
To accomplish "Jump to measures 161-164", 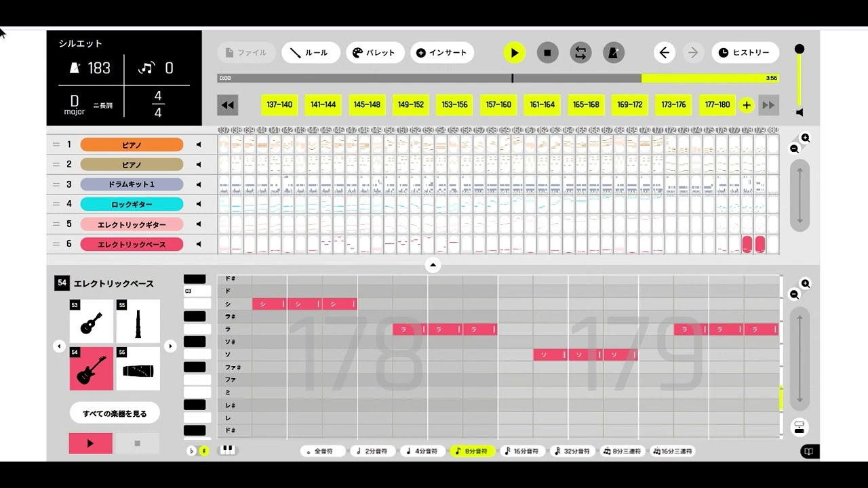I will [x=542, y=105].
